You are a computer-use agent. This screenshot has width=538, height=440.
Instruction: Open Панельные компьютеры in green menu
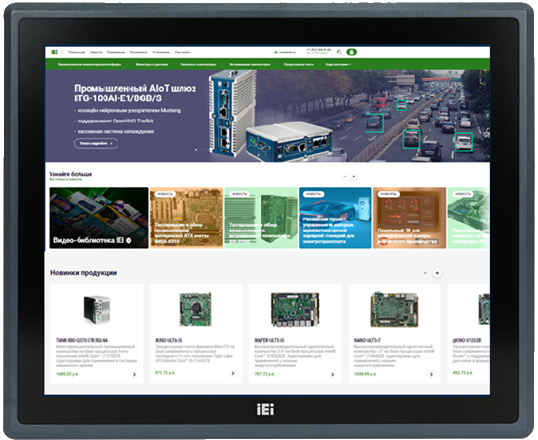pos(198,64)
